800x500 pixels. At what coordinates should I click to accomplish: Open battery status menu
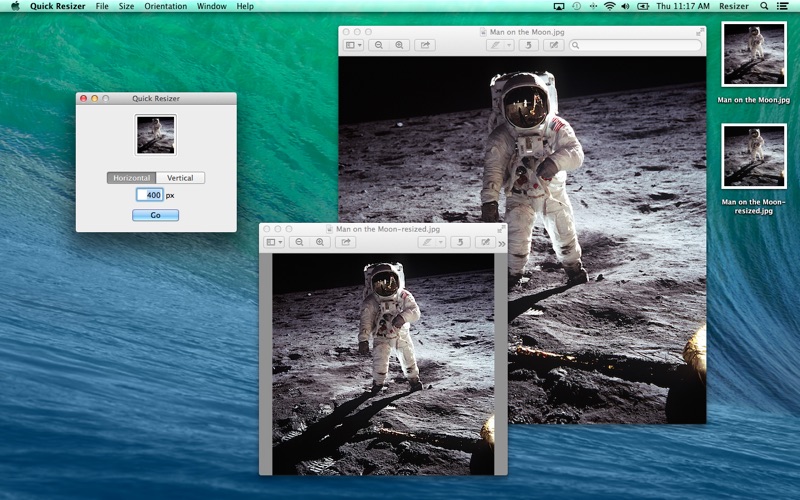tap(643, 6)
